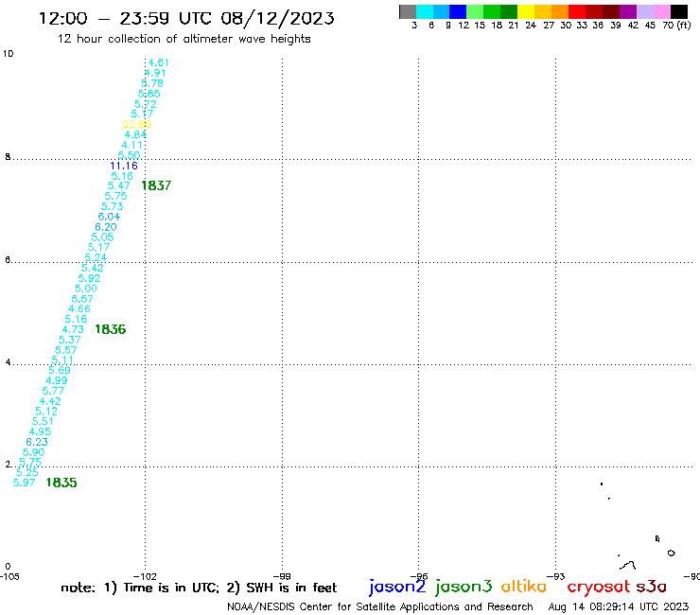The image size is (700, 615).
Task: Click the 12:00 – 23:59 UTC 08/12/2023 title
Action: (186, 18)
